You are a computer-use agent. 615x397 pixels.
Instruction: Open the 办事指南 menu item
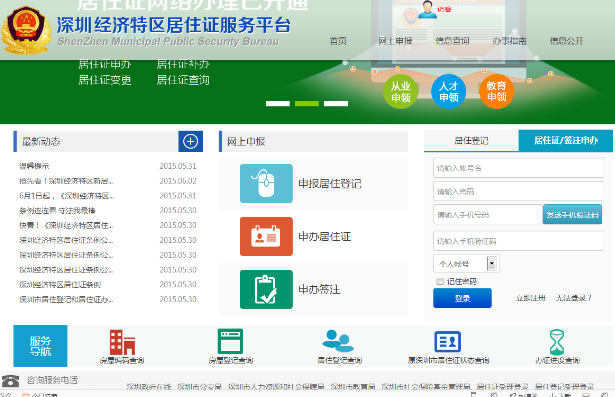[x=509, y=41]
